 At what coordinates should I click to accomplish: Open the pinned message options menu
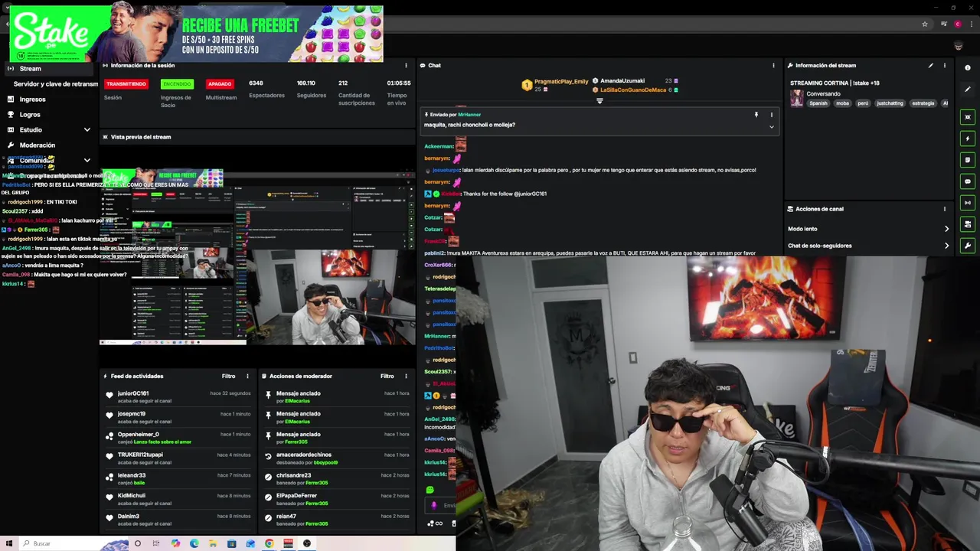coord(771,115)
